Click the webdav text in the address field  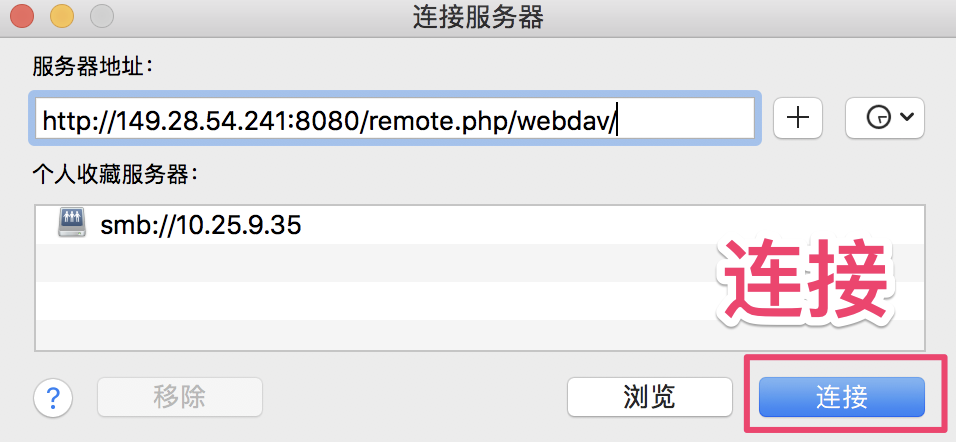(566, 120)
